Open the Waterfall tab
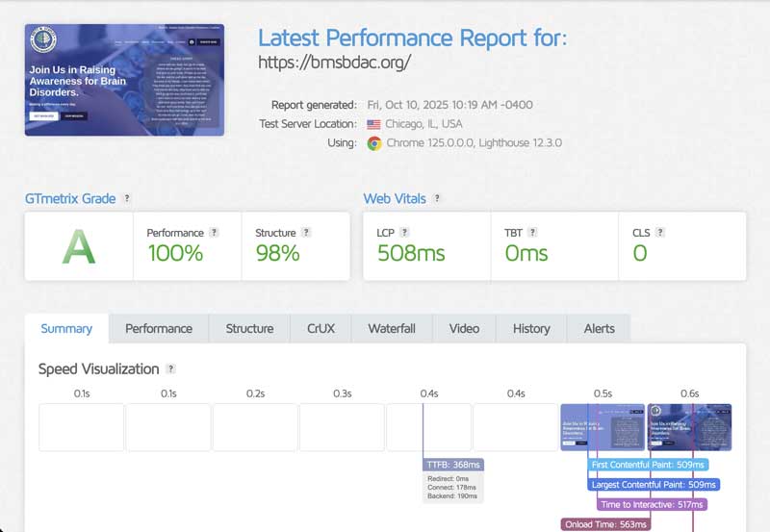 tap(392, 329)
